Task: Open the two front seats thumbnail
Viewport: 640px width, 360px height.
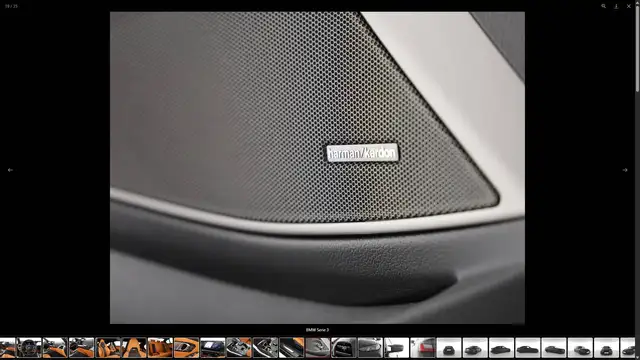Action: click(x=108, y=348)
